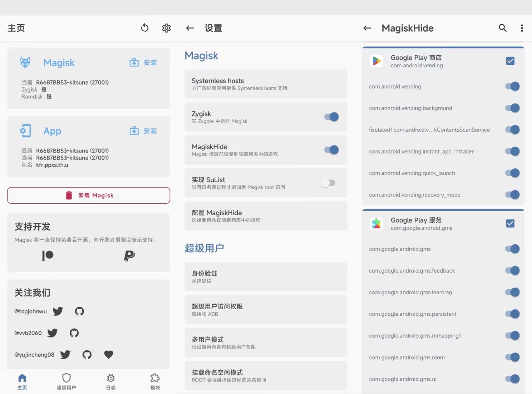Open @vvb2060's Twitter icon
Image resolution: width=532 pixels, height=394 pixels.
click(x=52, y=333)
